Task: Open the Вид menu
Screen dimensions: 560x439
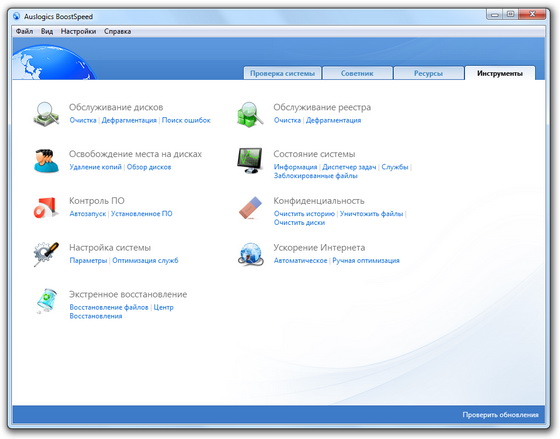Action: pyautogui.click(x=47, y=31)
